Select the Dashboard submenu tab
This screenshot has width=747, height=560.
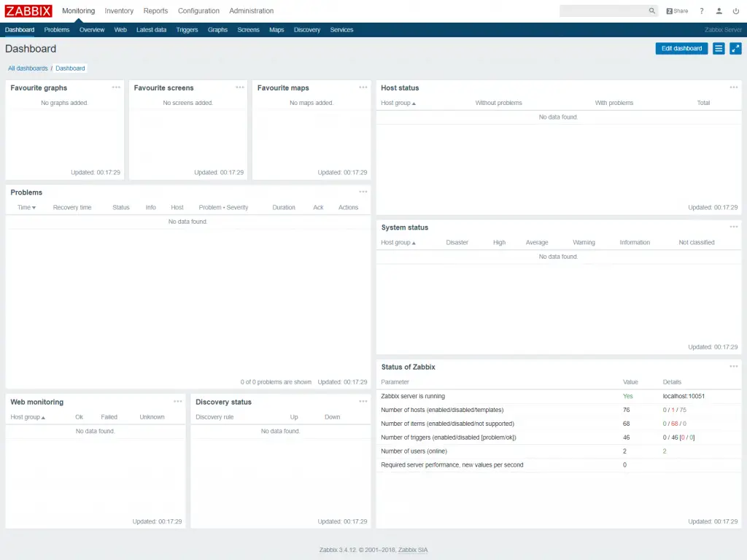[20, 29]
